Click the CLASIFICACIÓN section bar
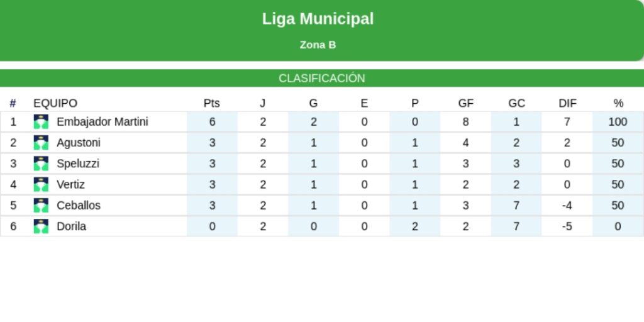This screenshot has height=322, width=644. pos(322,78)
